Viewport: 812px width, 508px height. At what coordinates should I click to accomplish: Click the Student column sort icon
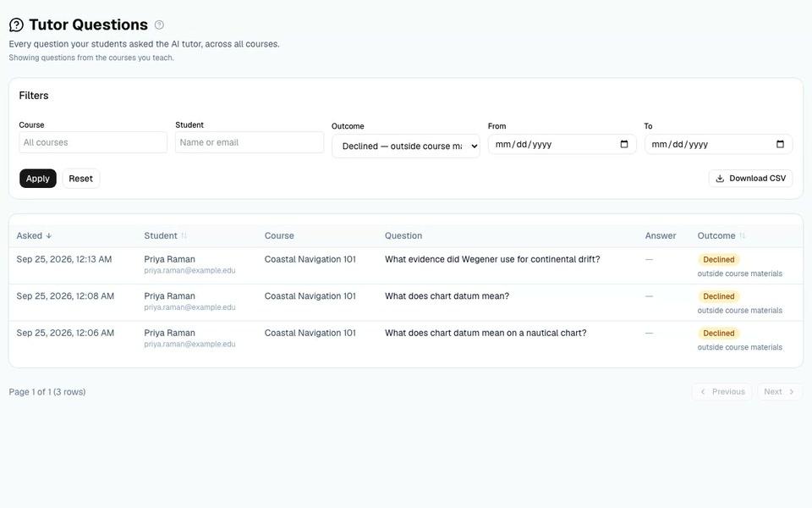184,236
